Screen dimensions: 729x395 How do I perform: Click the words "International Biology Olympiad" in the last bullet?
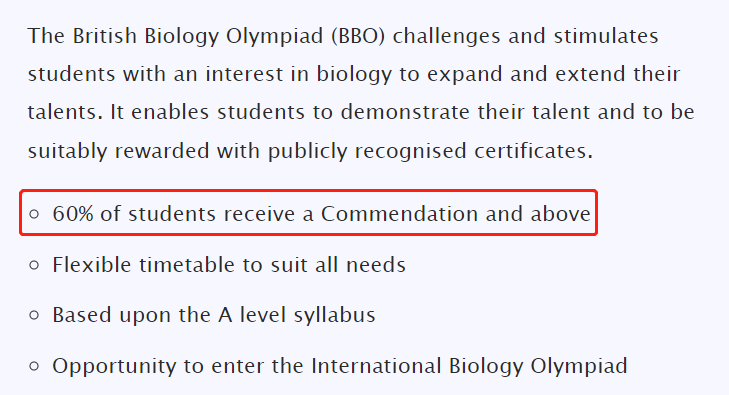[x=469, y=366]
